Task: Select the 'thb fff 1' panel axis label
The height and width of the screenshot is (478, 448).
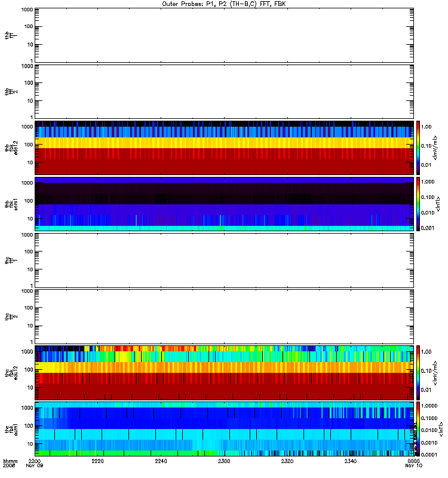Action: 11,35
